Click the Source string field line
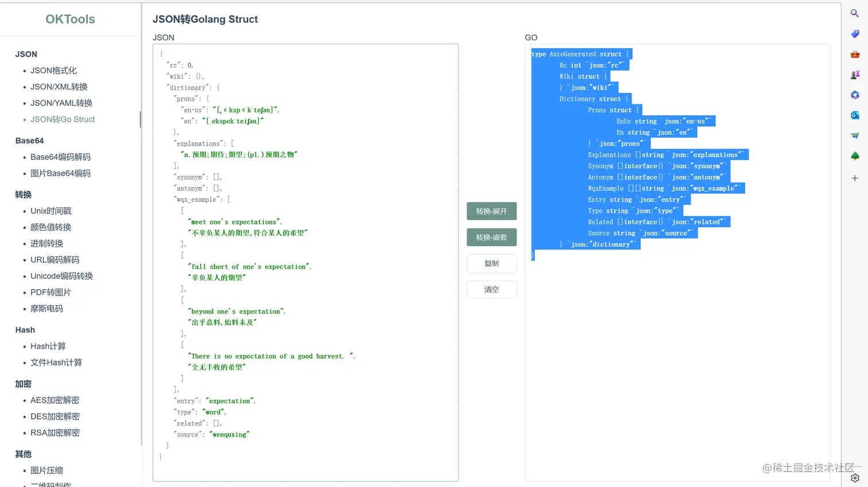Image resolution: width=868 pixels, height=487 pixels. tap(642, 233)
